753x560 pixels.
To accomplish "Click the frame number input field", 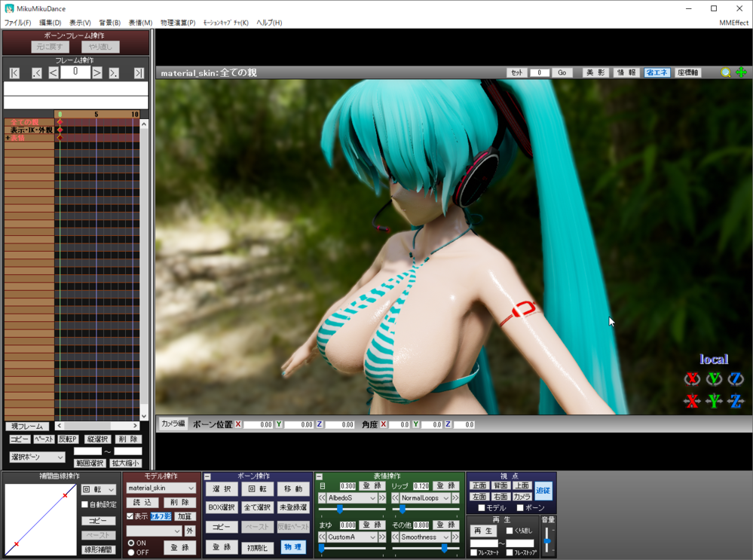I will 75,72.
